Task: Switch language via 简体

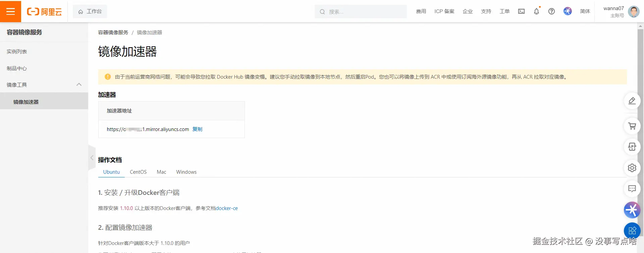Action: [x=585, y=11]
